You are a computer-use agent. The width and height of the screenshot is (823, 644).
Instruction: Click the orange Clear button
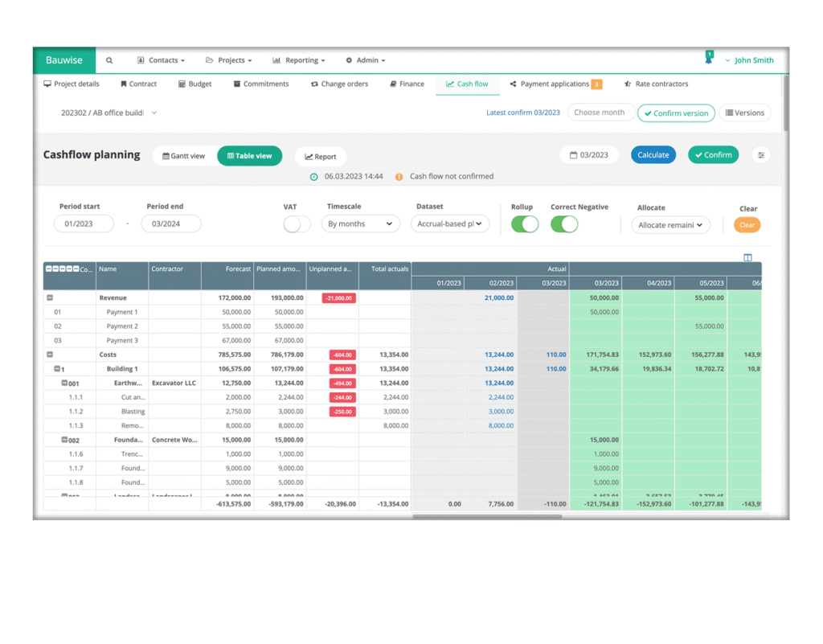tap(747, 225)
